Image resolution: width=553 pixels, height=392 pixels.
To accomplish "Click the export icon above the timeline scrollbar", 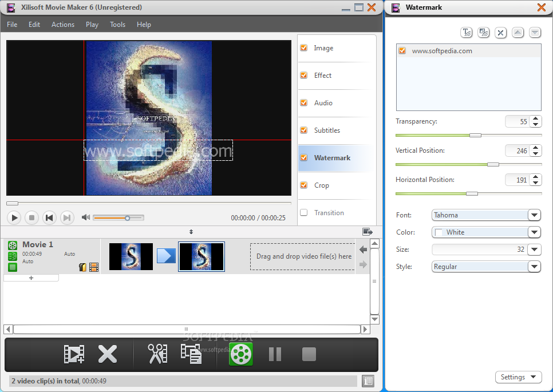I will pos(368,232).
